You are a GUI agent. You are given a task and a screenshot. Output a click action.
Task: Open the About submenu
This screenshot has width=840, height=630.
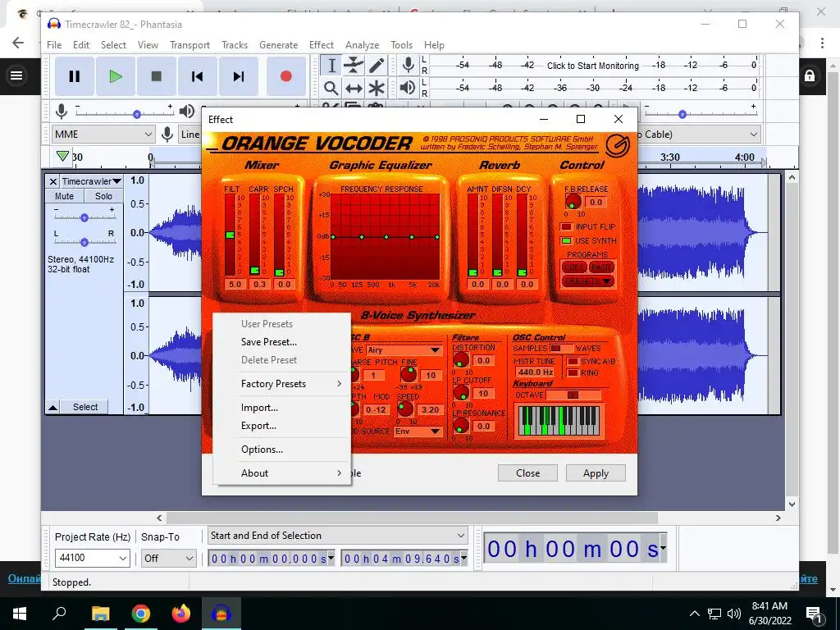point(282,473)
